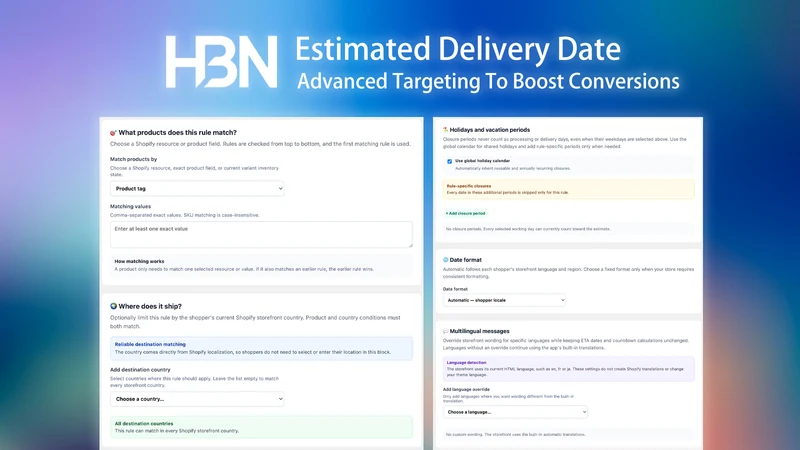Click the Add destination country label
The height and width of the screenshot is (450, 800).
[x=140, y=370]
